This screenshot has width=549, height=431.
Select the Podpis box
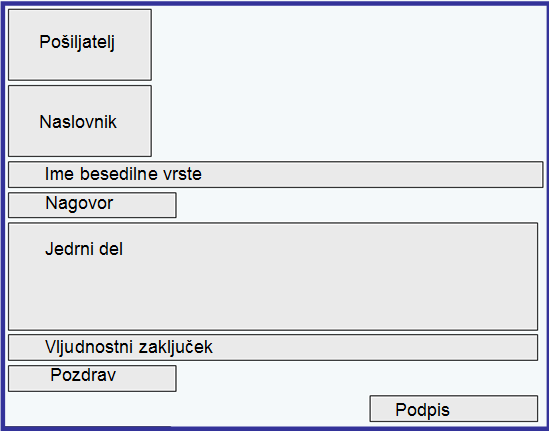[454, 409]
